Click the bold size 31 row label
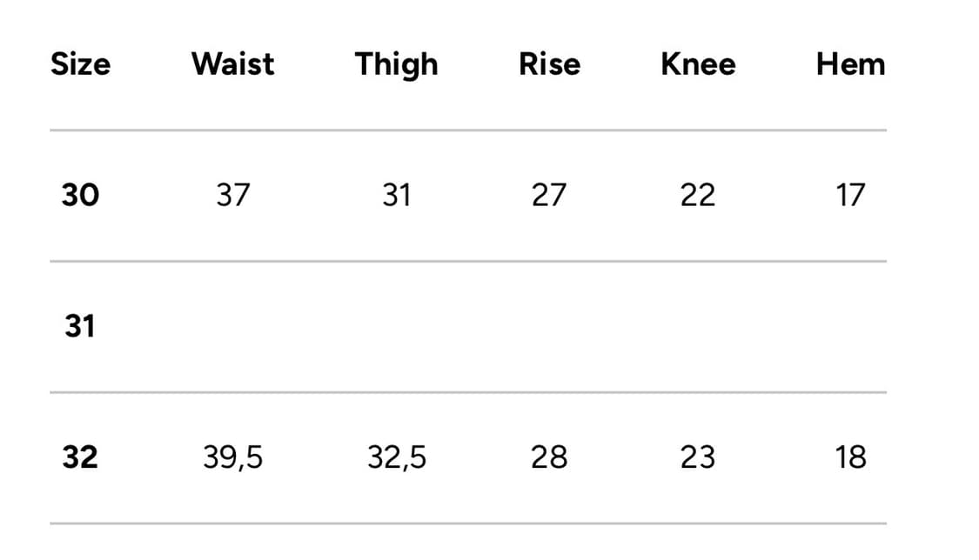The image size is (979, 560). [80, 327]
